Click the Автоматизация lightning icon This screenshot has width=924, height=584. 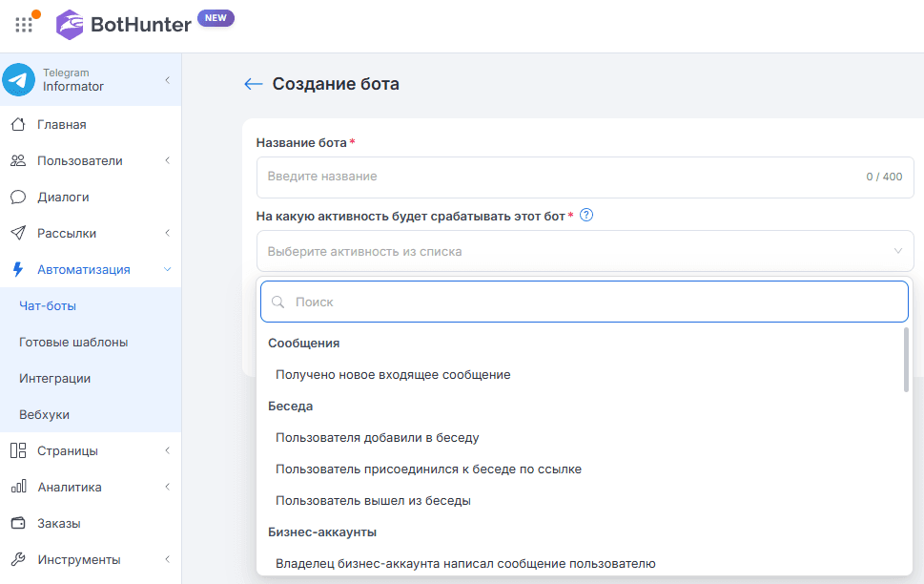point(18,270)
